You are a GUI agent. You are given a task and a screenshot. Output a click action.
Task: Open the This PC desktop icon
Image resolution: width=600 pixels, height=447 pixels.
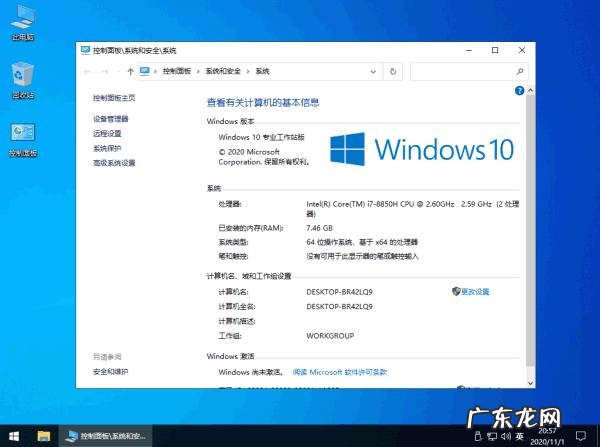(x=23, y=23)
